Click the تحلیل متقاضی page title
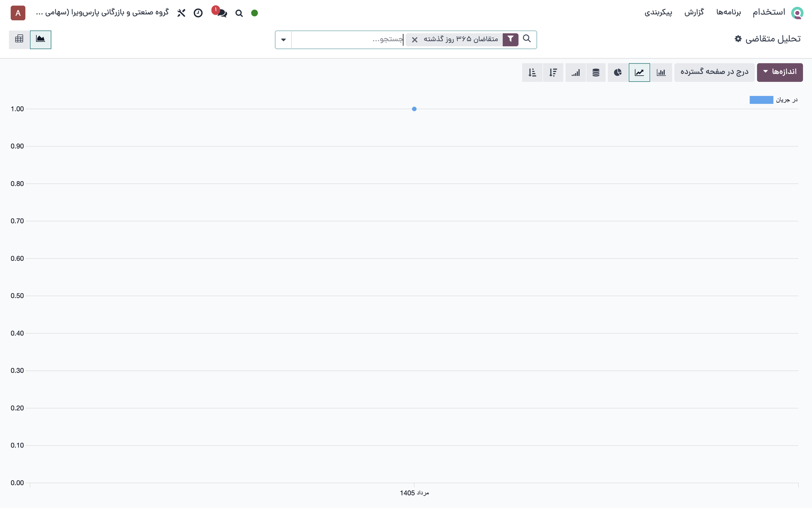Viewport: 812px width, 508px height. click(x=773, y=39)
